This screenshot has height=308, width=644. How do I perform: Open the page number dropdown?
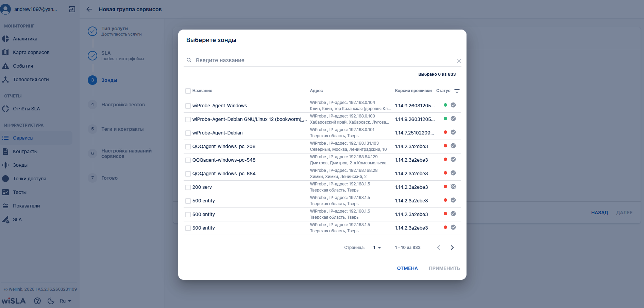(x=377, y=248)
